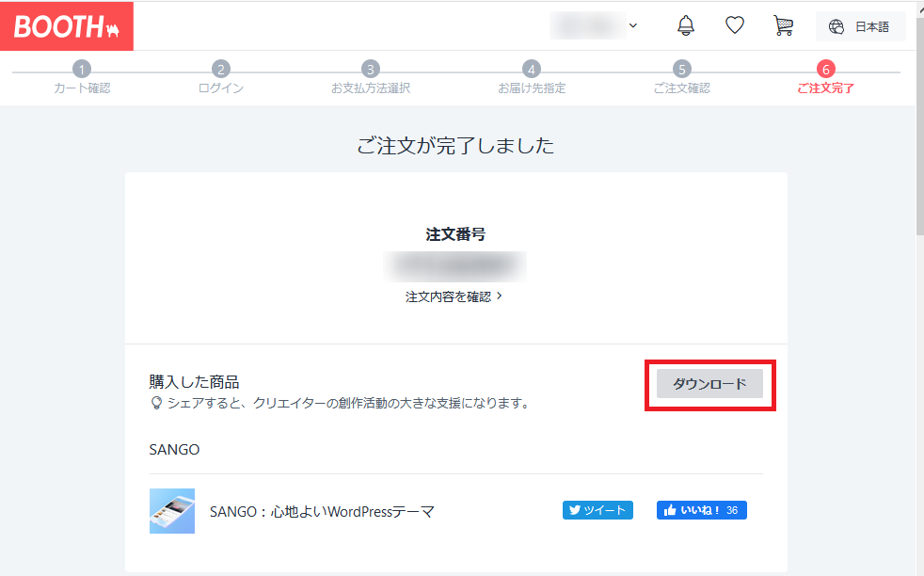924x576 pixels.
Task: Click the ご注文が完了しました heading
Action: click(455, 146)
